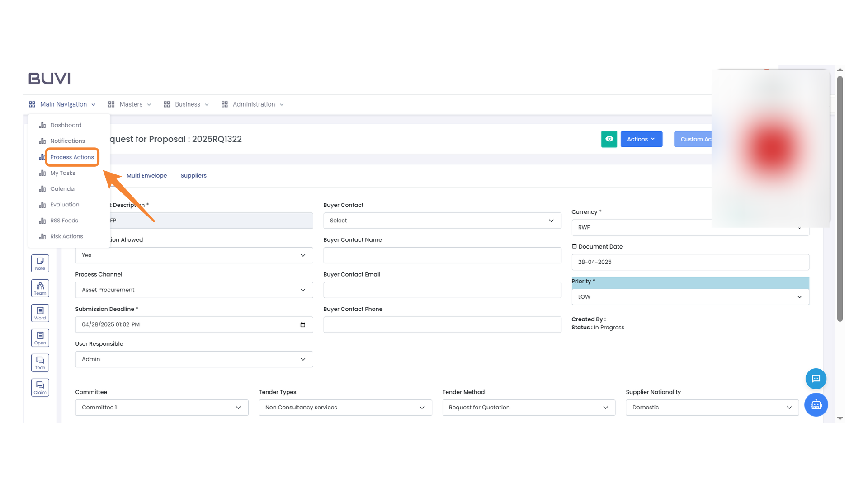The width and height of the screenshot is (868, 488).
Task: Click the Claim chat icon
Action: pos(40,387)
